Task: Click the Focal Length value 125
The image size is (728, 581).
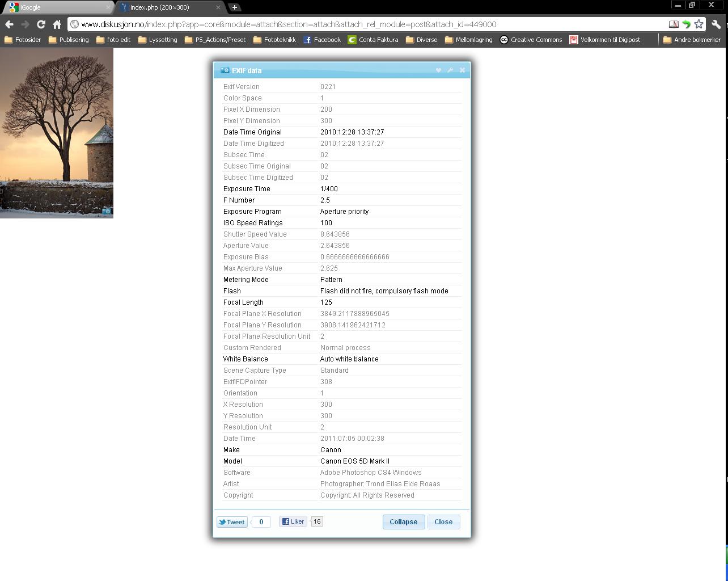Action: coord(326,302)
